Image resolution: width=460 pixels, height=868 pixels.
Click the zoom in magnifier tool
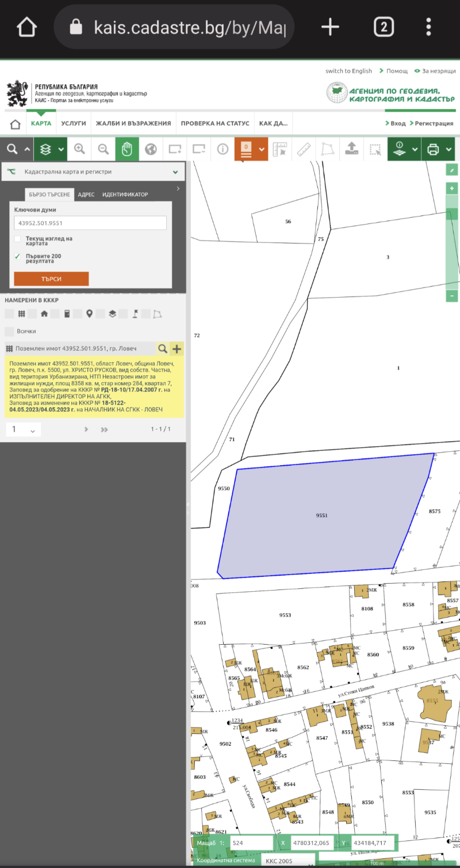coord(79,149)
